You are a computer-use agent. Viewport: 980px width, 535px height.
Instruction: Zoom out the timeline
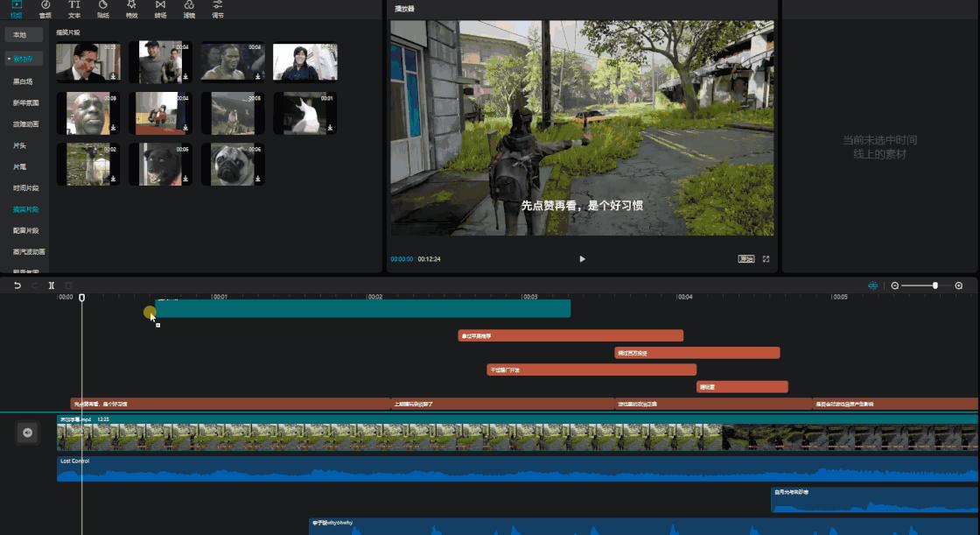[895, 285]
